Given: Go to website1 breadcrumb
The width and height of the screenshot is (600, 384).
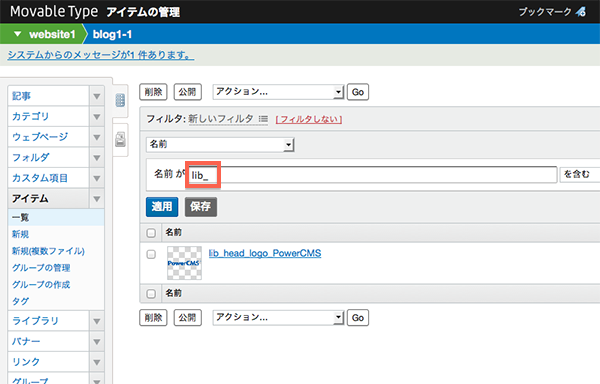Looking at the screenshot, I should click(x=52, y=34).
